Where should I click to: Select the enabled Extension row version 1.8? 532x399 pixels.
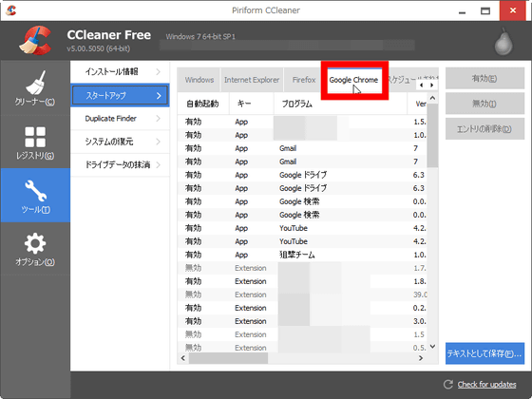click(x=302, y=281)
